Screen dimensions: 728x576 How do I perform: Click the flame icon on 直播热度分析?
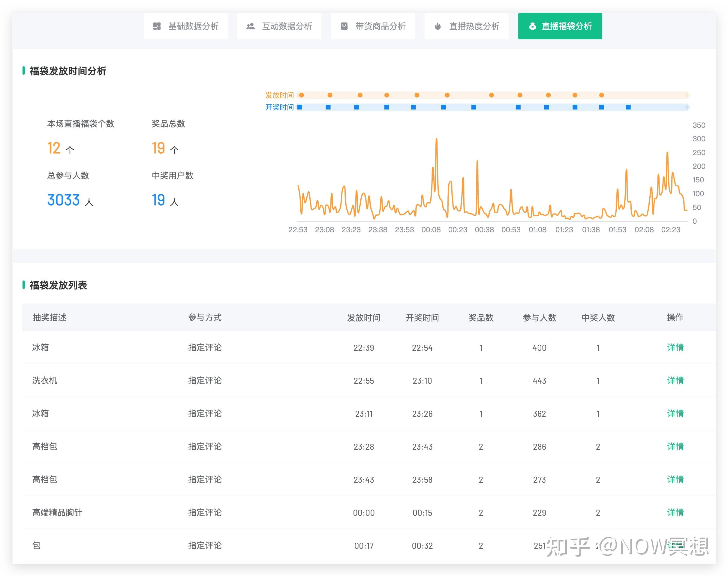438,26
